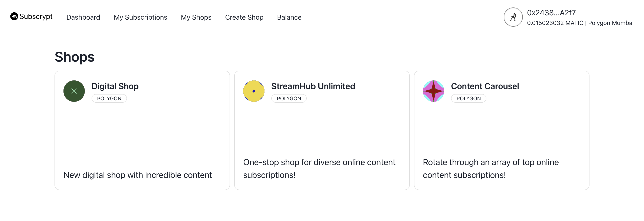Click the MATIC balance and network text
The width and height of the screenshot is (644, 221).
point(580,23)
